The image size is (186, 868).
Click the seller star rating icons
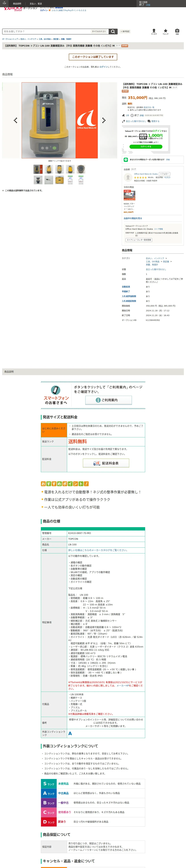(x=140, y=177)
